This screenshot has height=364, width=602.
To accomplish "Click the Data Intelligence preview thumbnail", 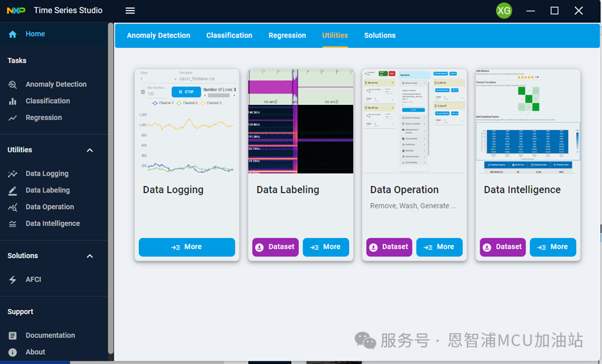I will (x=528, y=121).
